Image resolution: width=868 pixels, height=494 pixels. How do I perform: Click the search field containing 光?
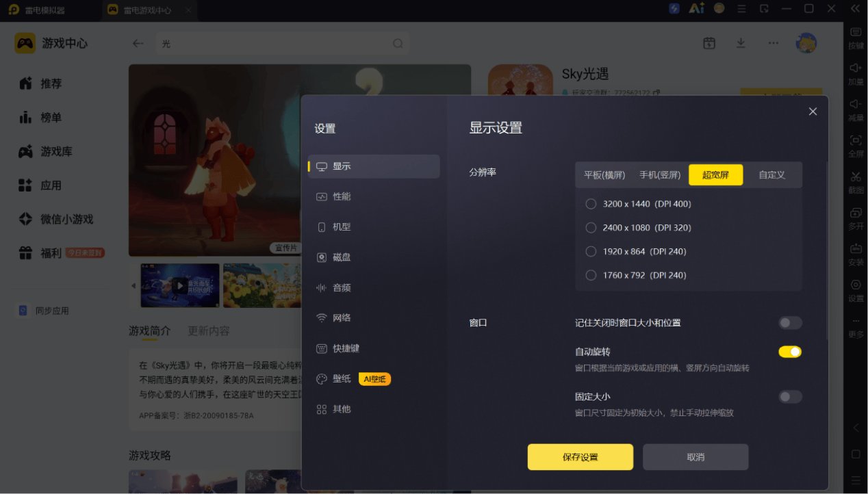pos(282,43)
